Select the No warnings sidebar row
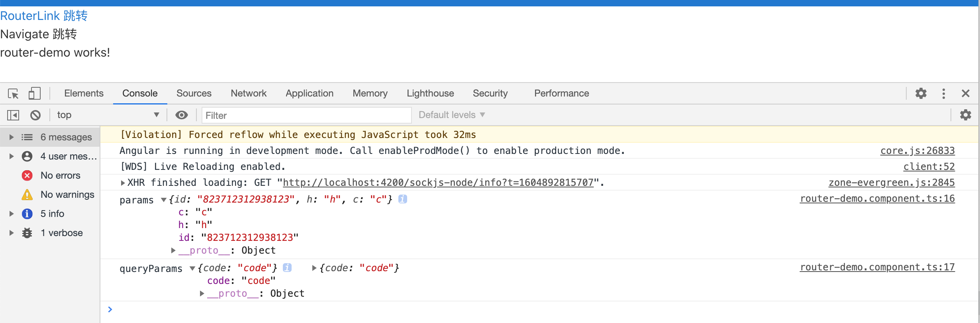Viewport: 980px width, 323px height. point(50,195)
